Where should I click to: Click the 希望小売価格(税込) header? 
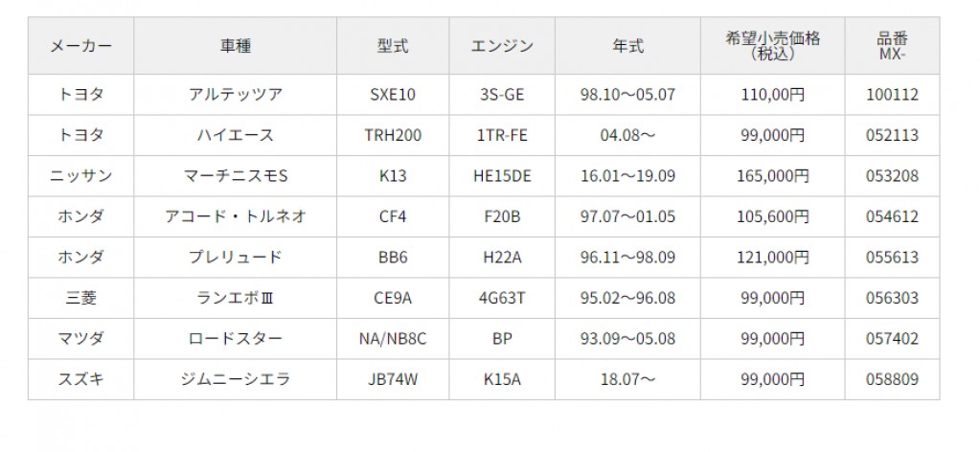click(772, 46)
